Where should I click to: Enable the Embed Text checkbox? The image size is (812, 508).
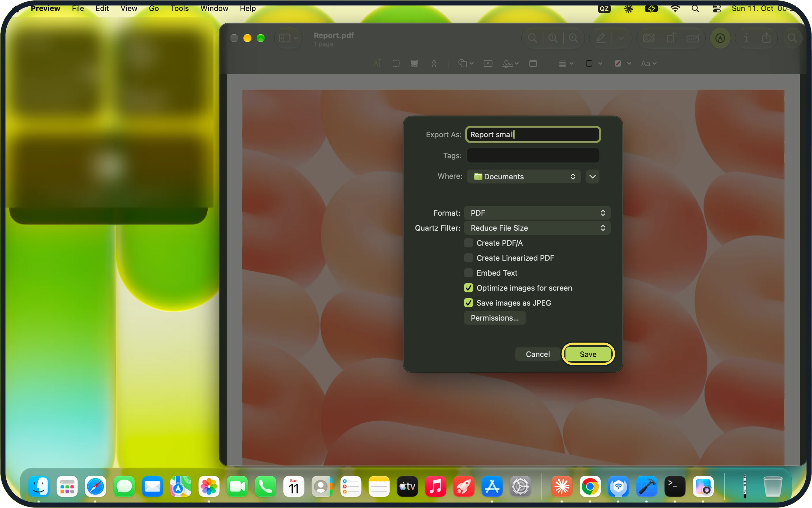pyautogui.click(x=468, y=272)
